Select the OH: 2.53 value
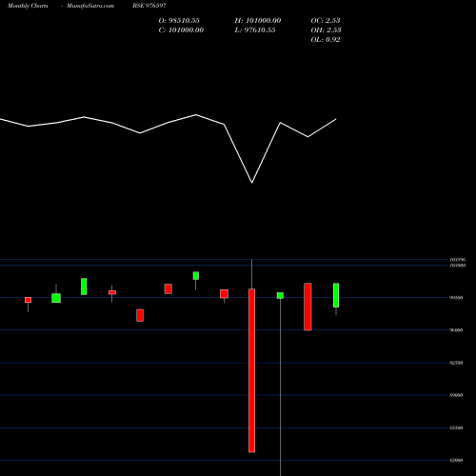 pyautogui.click(x=326, y=30)
